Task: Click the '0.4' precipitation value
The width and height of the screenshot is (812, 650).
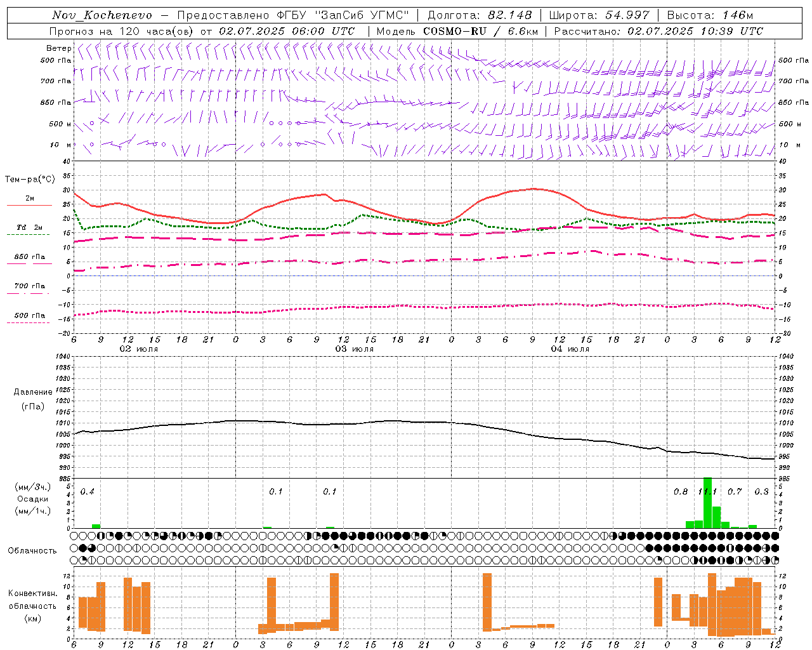Action: point(88,492)
